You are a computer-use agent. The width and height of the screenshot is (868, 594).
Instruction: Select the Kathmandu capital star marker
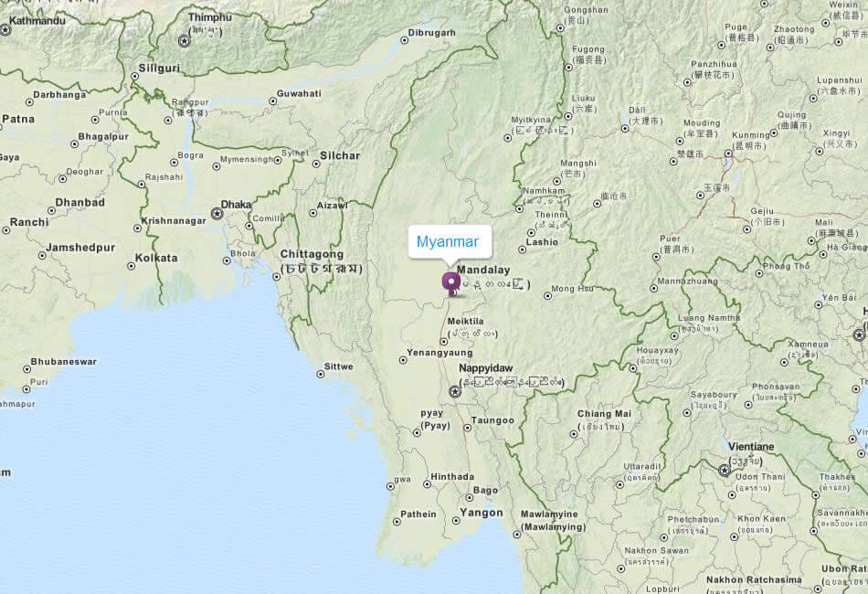point(5,29)
